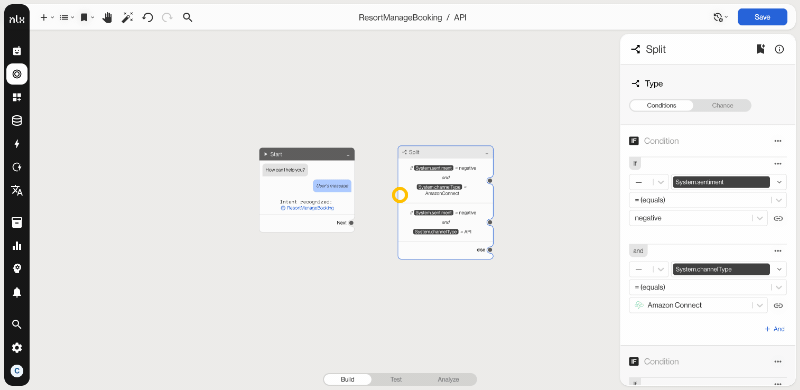Viewport: 800px width, 390px height.
Task: Switch to the Test tab
Action: point(396,379)
